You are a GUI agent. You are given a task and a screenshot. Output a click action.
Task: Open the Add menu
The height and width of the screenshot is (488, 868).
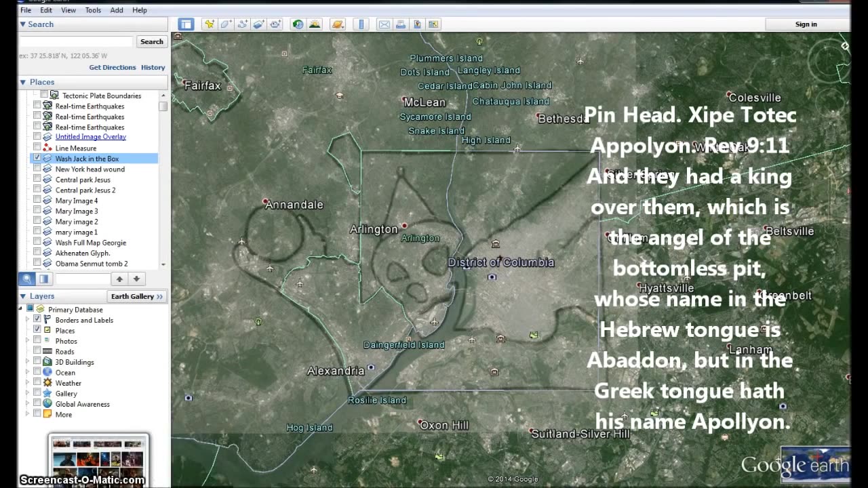pyautogui.click(x=117, y=10)
